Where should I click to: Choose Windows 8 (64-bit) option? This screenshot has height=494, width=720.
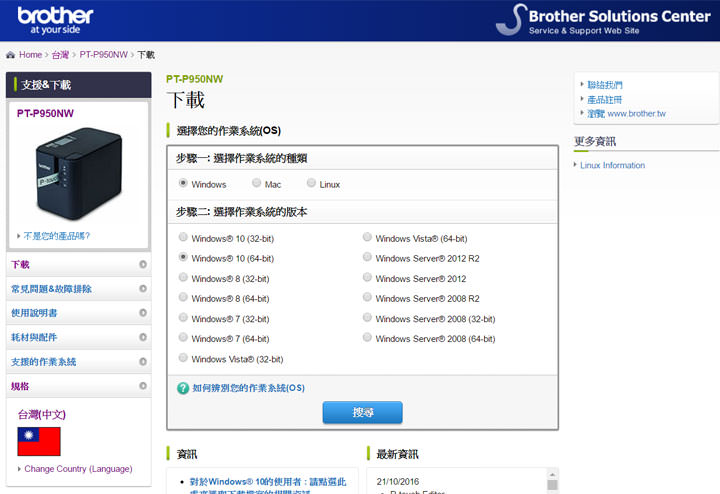[183, 298]
